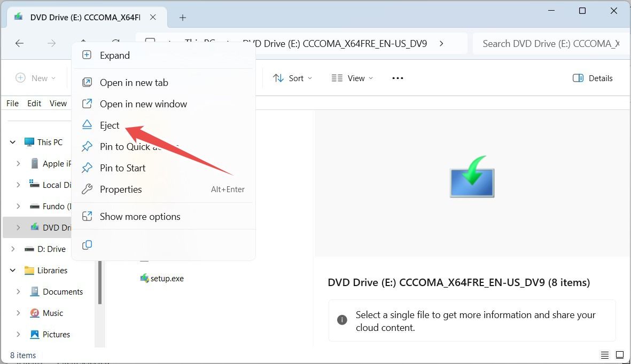Image resolution: width=631 pixels, height=364 pixels.
Task: Click inside the search DVD Drive box
Action: 550,43
